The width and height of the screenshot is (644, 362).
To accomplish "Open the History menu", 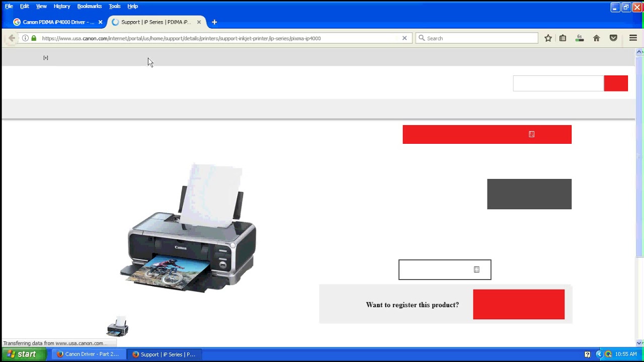I will (x=62, y=6).
